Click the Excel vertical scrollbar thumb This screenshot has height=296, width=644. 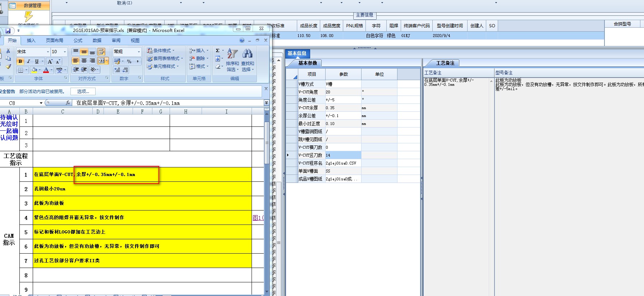267,143
